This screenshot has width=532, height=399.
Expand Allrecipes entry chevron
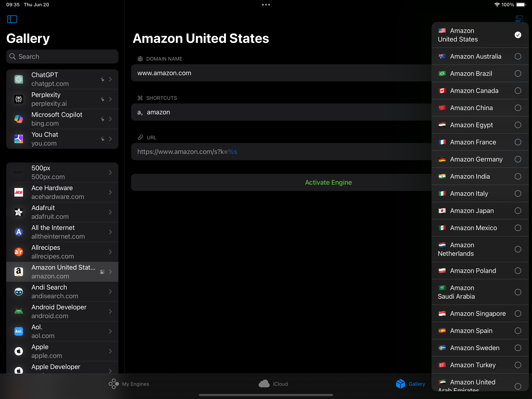110,252
